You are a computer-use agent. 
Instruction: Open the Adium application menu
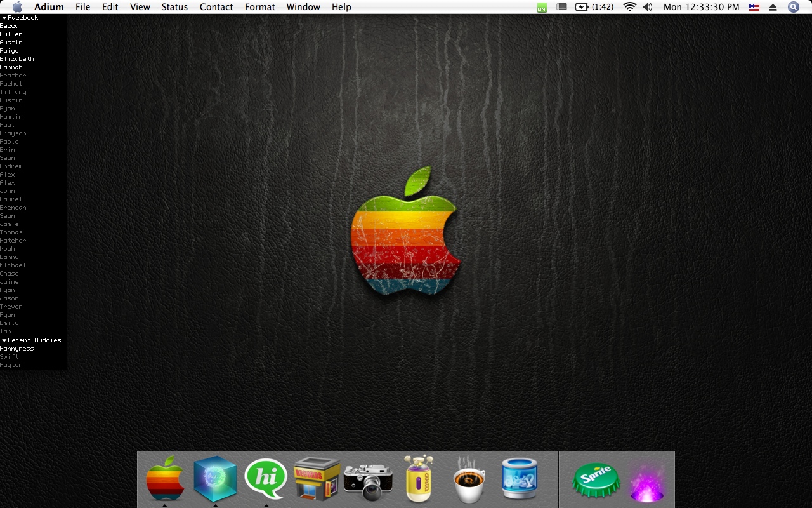[49, 7]
